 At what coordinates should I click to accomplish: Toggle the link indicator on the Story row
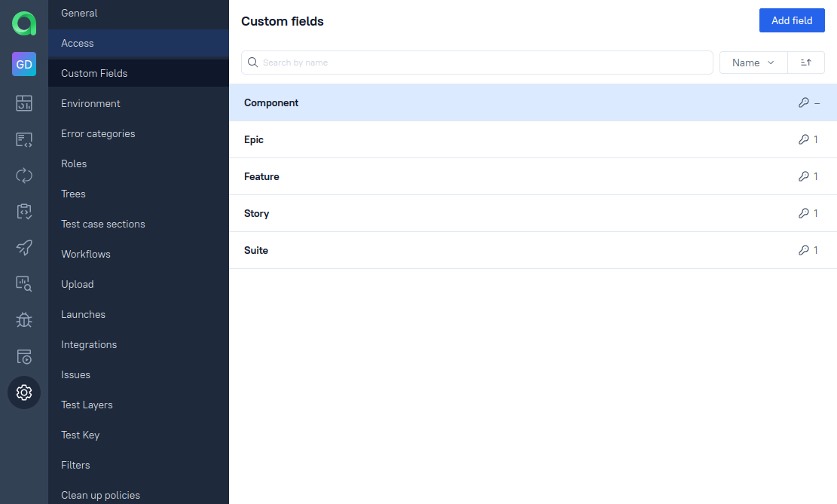[x=805, y=213]
